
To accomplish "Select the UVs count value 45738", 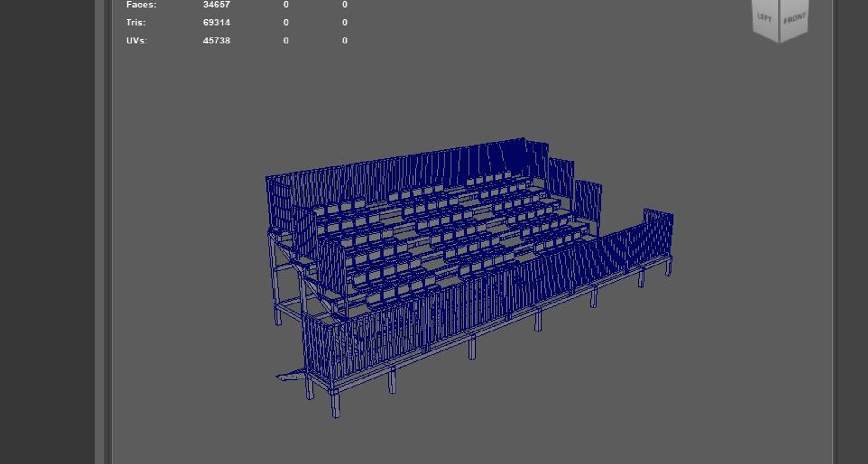I will [x=217, y=41].
